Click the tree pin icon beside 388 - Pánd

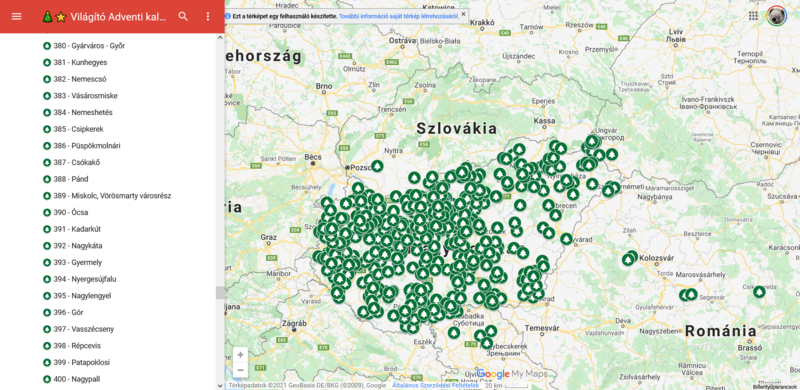tap(47, 179)
